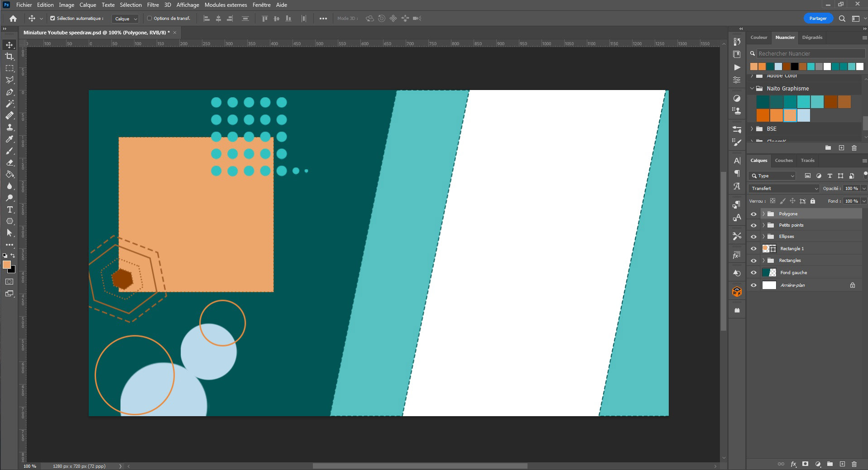868x470 pixels.
Task: Select the Blur droplet tool
Action: click(x=10, y=186)
